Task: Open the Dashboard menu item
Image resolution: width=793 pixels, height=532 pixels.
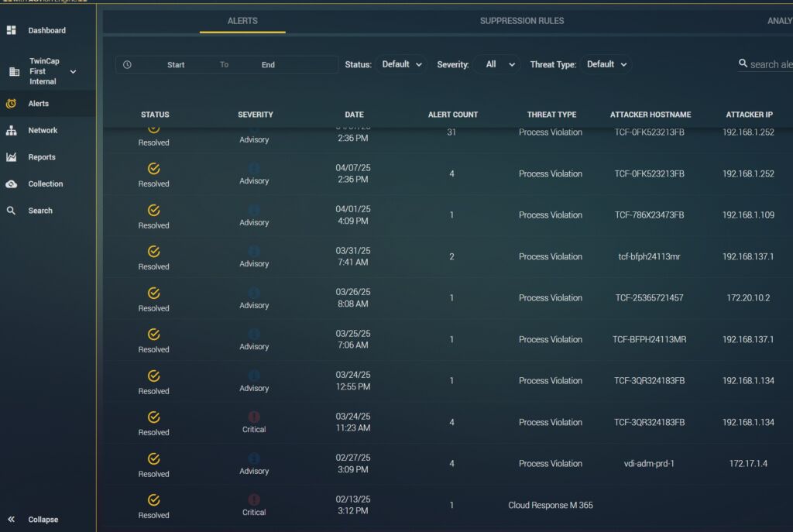Action: click(47, 30)
